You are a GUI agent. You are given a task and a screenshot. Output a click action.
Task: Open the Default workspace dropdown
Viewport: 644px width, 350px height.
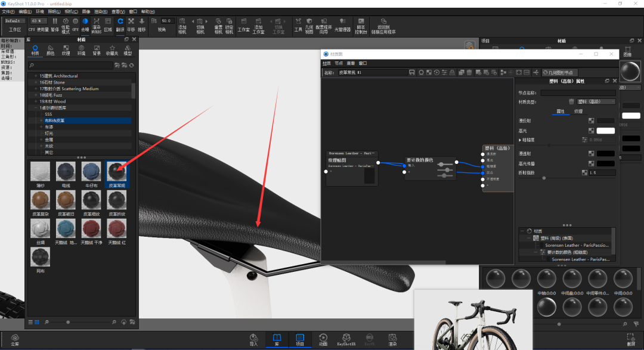(15, 21)
